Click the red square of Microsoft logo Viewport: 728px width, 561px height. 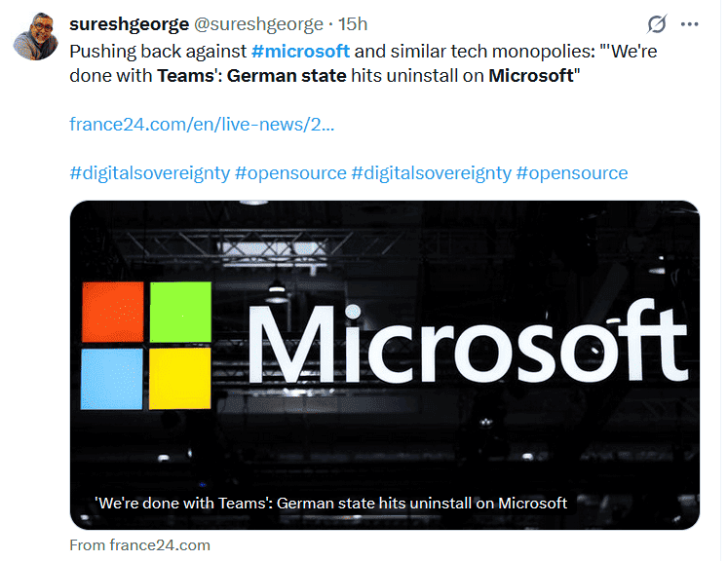pos(113,312)
